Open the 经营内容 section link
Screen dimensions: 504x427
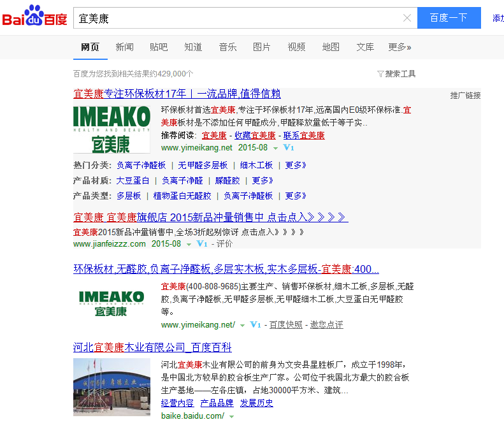tap(177, 403)
